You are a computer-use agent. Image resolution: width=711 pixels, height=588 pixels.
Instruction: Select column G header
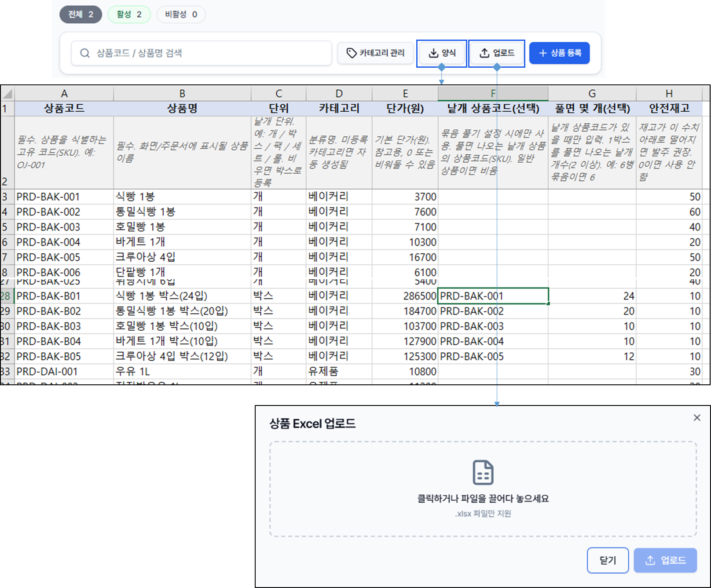592,94
